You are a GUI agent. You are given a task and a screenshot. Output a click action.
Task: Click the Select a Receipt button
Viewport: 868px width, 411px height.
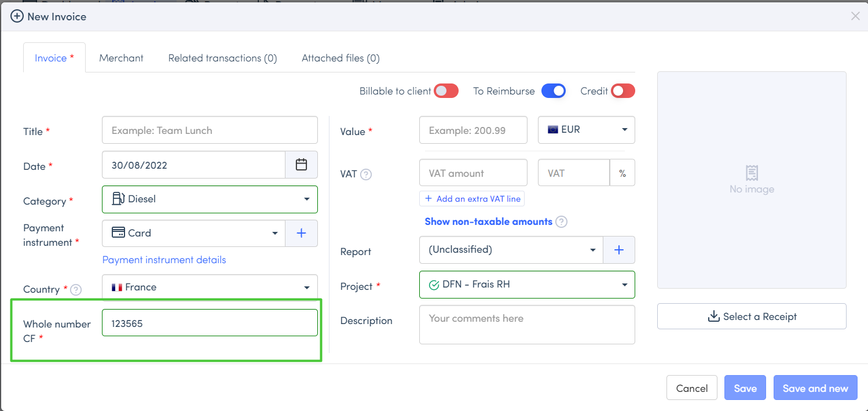coord(751,317)
